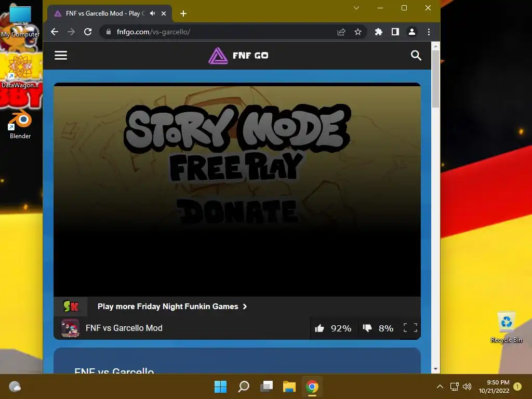Screen dimensions: 532x399
Task: Close the FNF vs Garcello tab
Action: (164, 14)
